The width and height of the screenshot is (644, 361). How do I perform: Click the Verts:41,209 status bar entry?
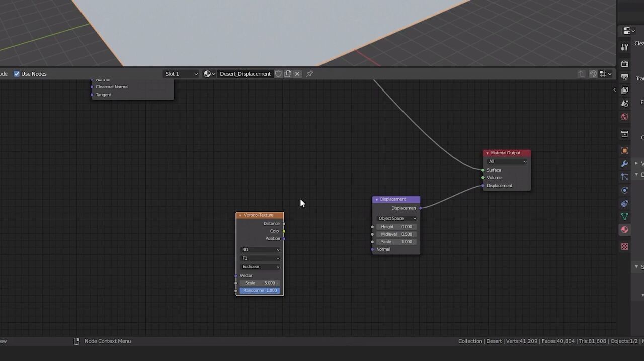pos(521,341)
